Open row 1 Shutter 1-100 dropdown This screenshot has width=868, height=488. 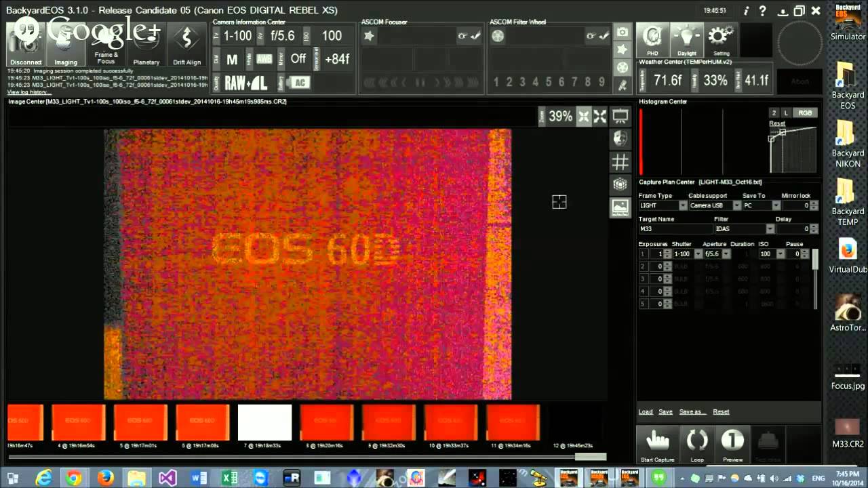pyautogui.click(x=698, y=254)
